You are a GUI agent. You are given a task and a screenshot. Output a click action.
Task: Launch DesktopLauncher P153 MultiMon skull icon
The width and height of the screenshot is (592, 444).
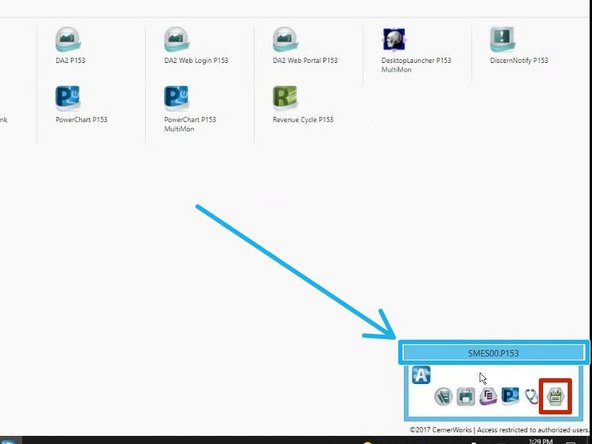coord(394,39)
